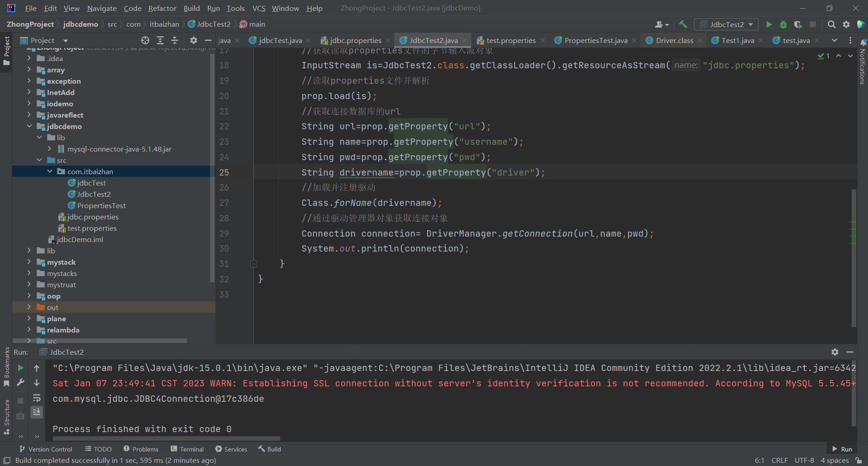Open Search Everywhere magnifier icon

click(x=831, y=24)
